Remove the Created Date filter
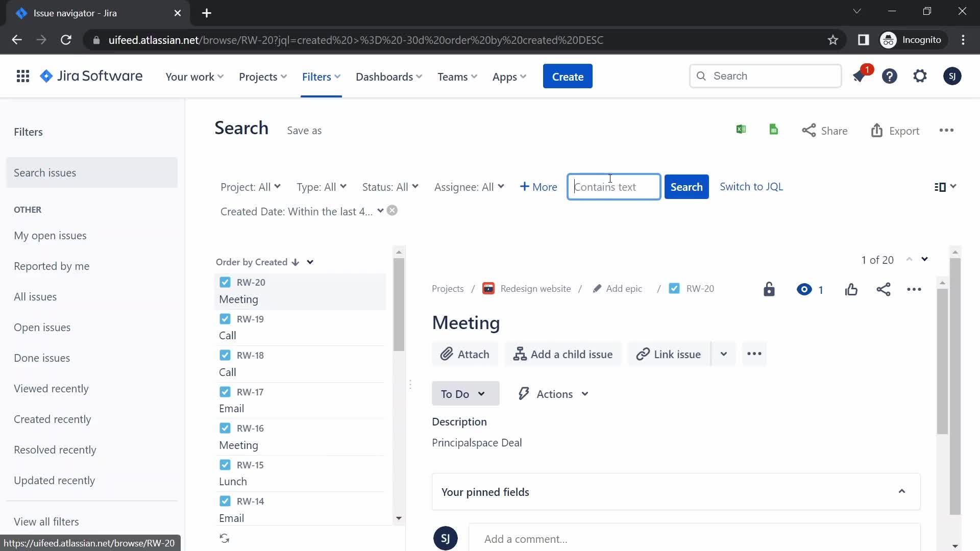The image size is (980, 551). 392,211
